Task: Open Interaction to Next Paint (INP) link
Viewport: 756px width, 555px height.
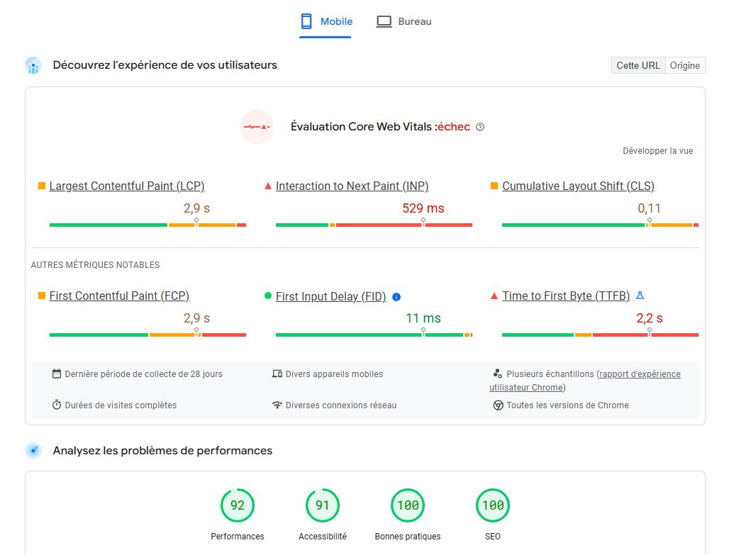Action: [x=352, y=186]
